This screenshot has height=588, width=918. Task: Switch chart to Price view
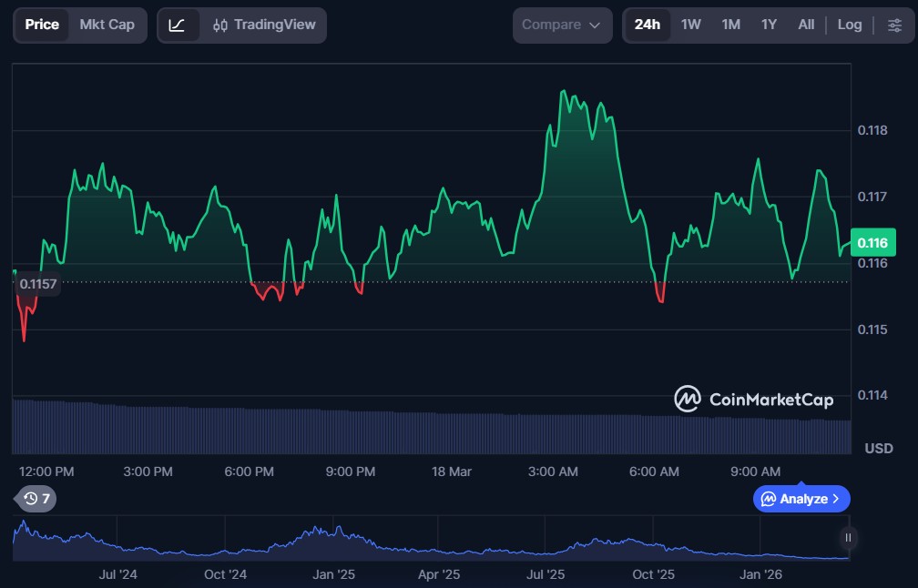(x=42, y=25)
